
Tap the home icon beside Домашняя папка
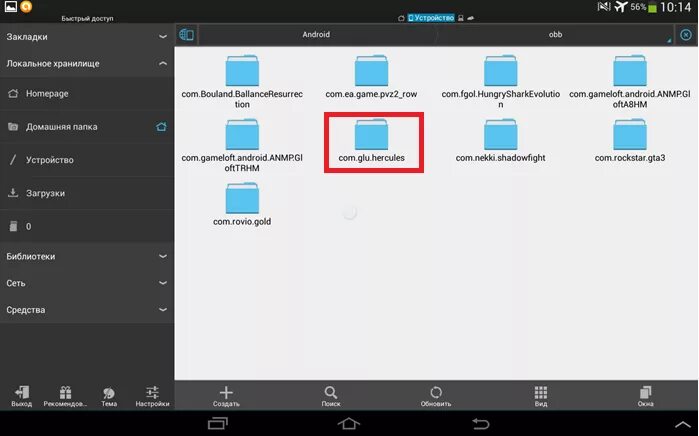click(x=161, y=127)
